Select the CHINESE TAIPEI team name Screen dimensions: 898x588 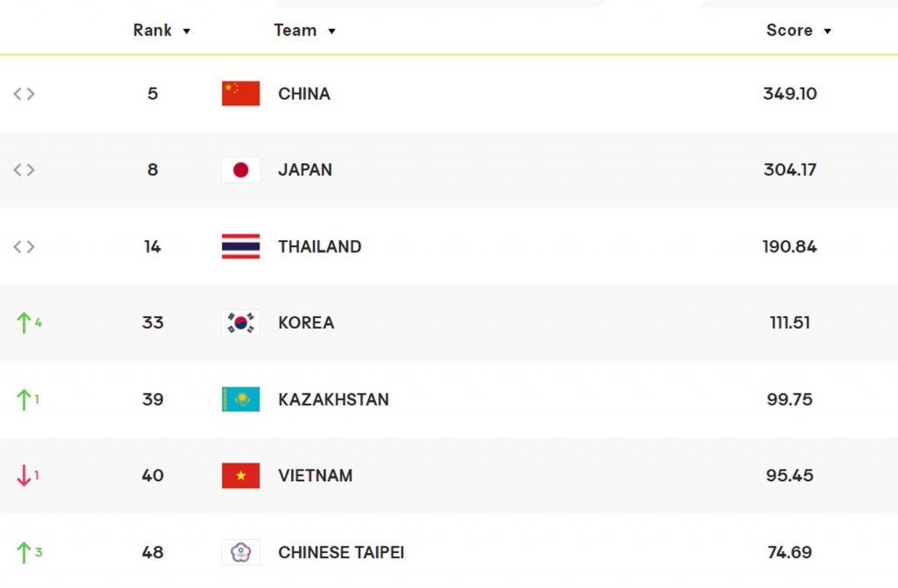[x=341, y=552]
